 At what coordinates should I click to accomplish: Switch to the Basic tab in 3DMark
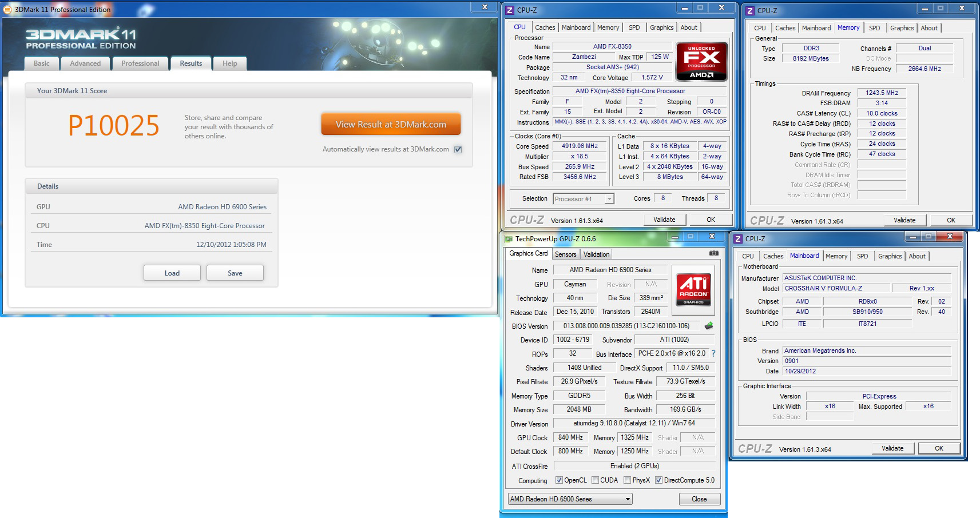pyautogui.click(x=42, y=63)
